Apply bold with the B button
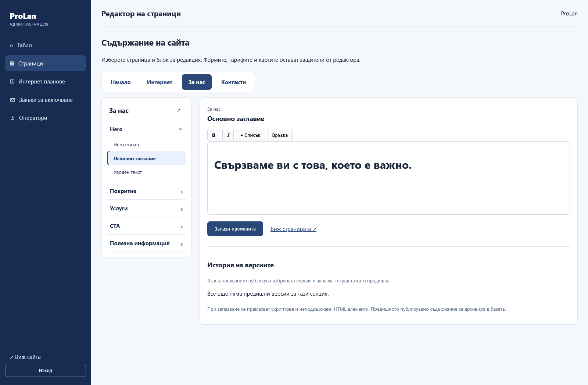Screen dimensions: 588x385 coord(214,135)
